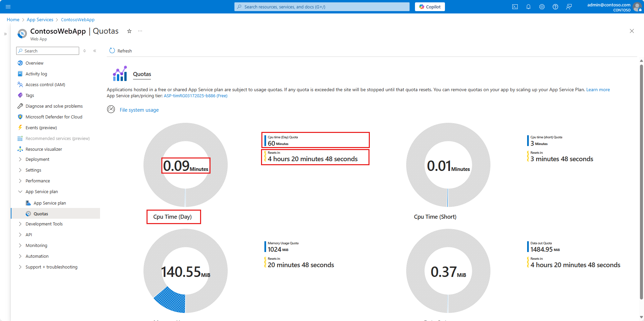Open Activity log in sidebar

coord(36,74)
